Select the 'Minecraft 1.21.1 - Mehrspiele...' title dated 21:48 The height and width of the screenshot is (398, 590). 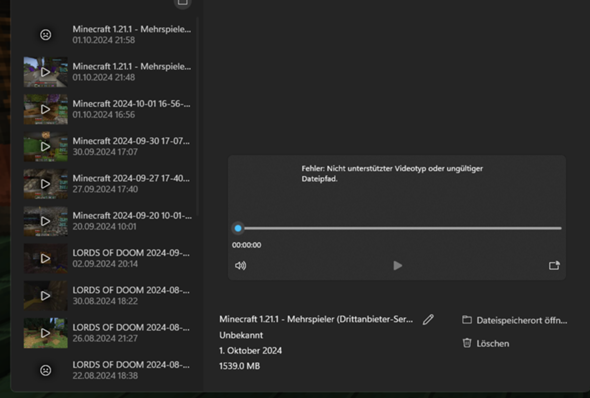132,66
